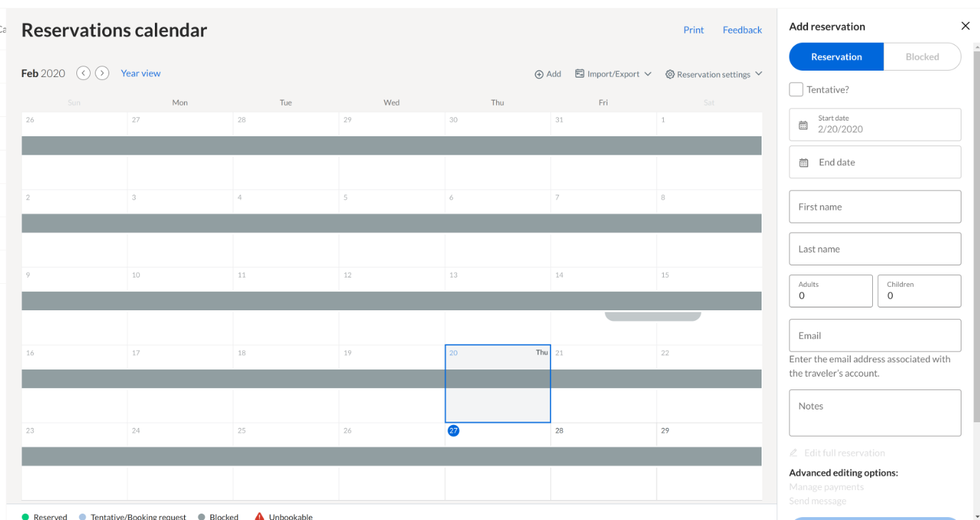This screenshot has width=980, height=520.
Task: Click the calendar icon in End date field
Action: 802,162
